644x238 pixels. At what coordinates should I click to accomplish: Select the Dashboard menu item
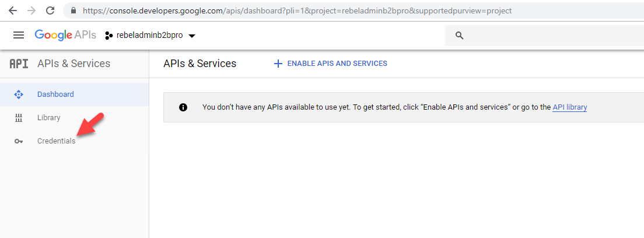(74, 94)
